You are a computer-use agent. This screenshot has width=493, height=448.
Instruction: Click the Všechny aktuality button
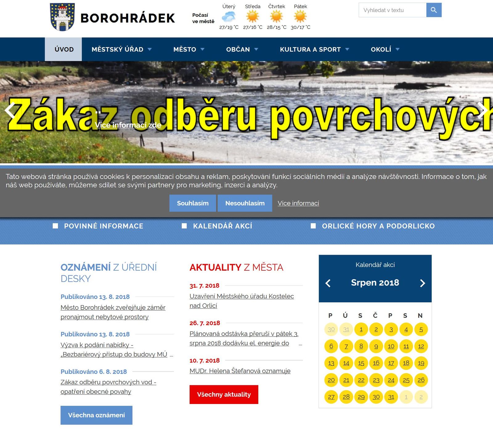224,394
